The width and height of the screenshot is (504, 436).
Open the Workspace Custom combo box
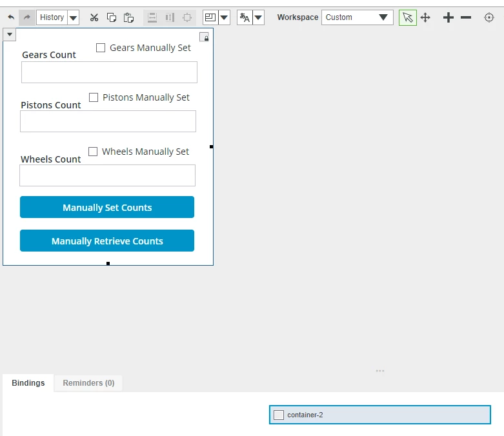click(x=357, y=17)
